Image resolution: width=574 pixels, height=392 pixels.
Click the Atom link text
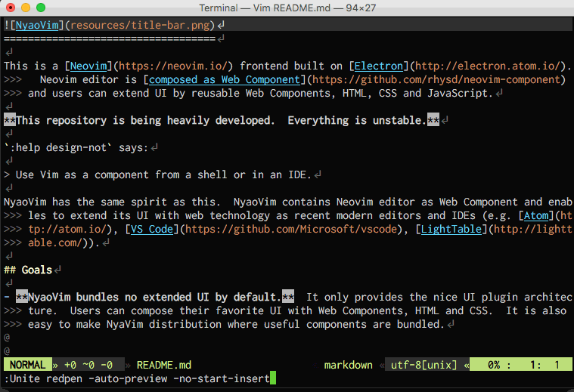click(536, 216)
